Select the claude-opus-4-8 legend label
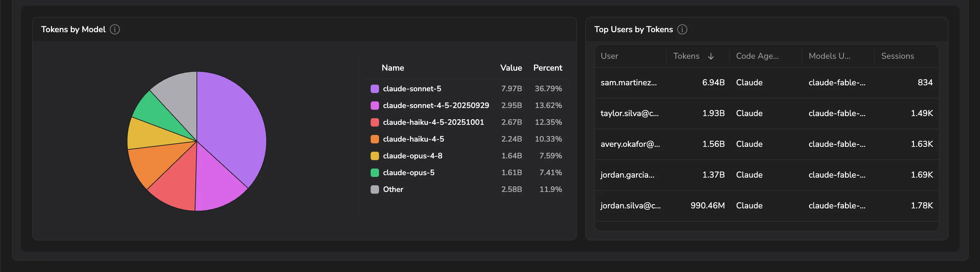The image size is (980, 272). pos(413,156)
